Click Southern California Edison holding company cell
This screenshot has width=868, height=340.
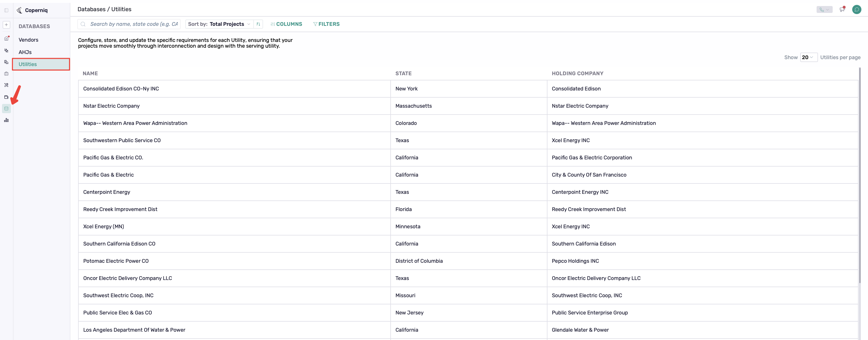(x=703, y=244)
